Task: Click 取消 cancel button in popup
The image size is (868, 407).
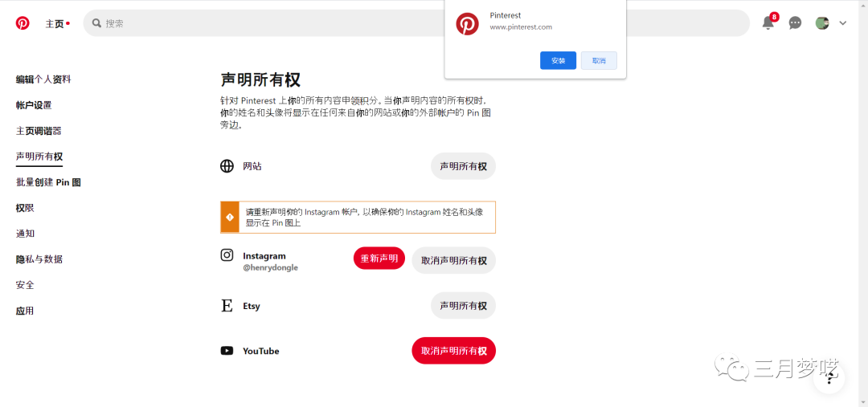Action: 599,61
